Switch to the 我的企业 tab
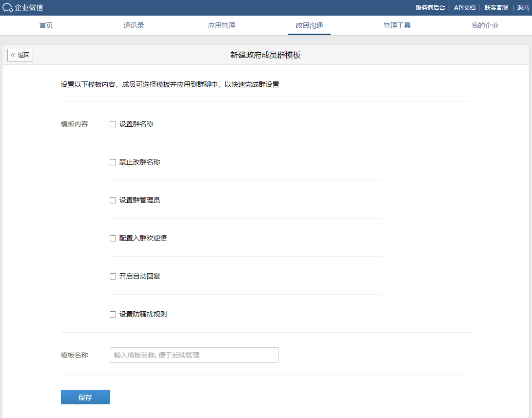Viewport: 532px width, 418px height. 485,25
